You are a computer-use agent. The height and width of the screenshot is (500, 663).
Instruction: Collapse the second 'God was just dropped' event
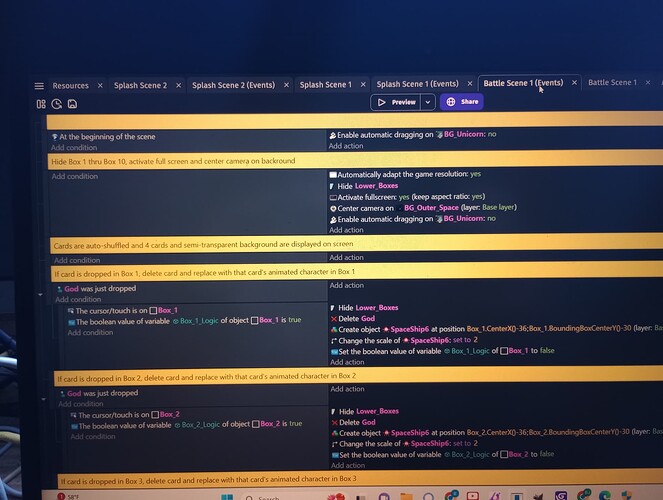coord(43,399)
